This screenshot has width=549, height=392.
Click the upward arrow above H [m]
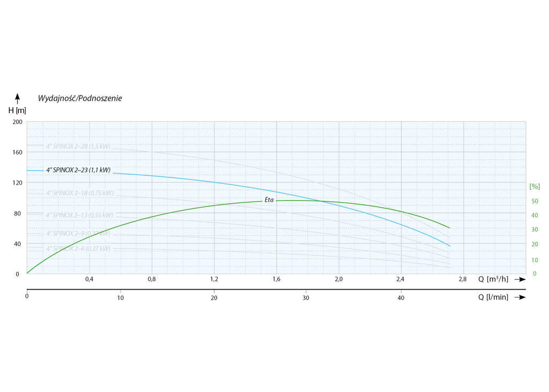[x=17, y=98]
